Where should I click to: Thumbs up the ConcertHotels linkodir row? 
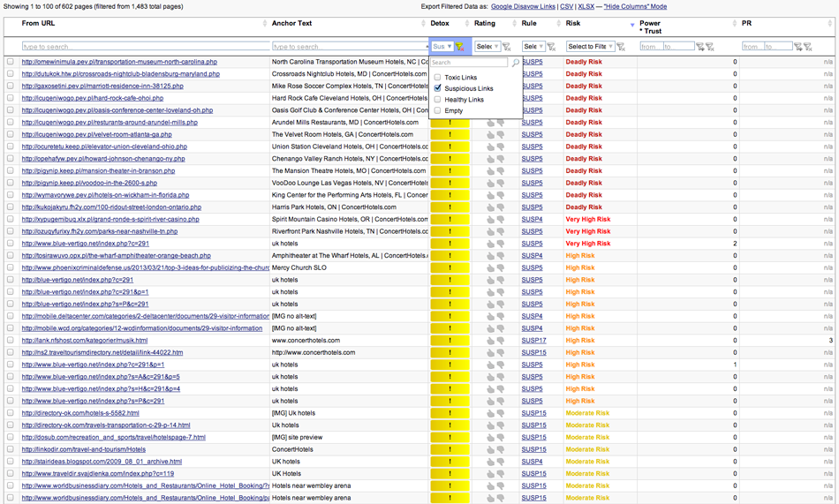click(490, 449)
